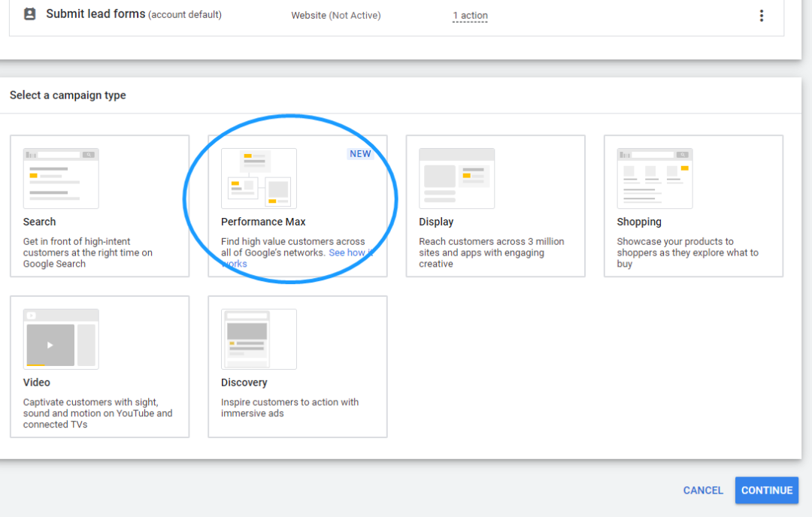The width and height of the screenshot is (812, 517).
Task: Click the 'Website (Not Active)' status text
Action: coord(335,16)
